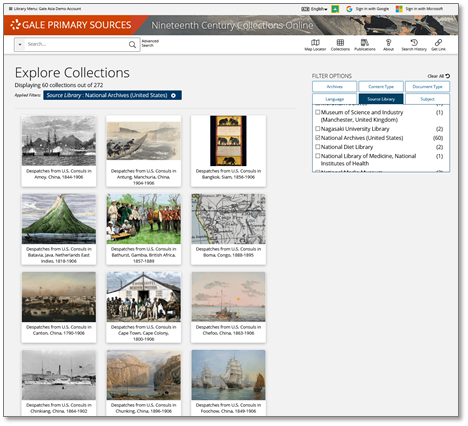The height and width of the screenshot is (426, 468).
Task: Click the Advanced Search link
Action: (x=150, y=43)
